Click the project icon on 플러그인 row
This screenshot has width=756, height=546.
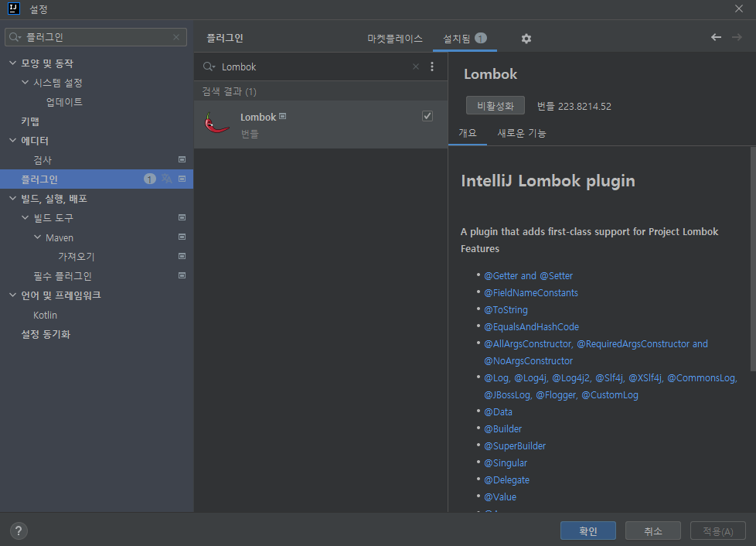(x=182, y=179)
